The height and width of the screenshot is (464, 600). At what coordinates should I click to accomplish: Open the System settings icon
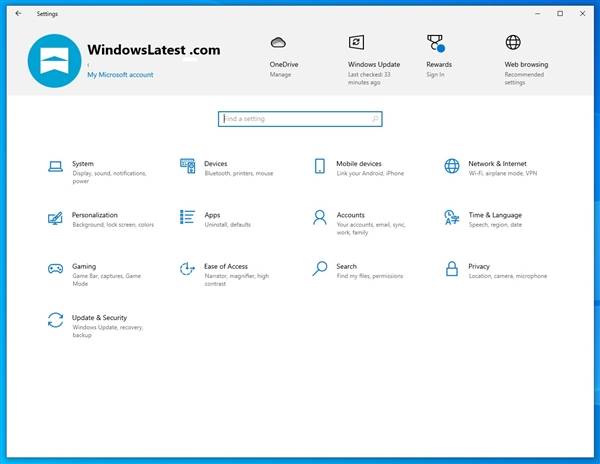pyautogui.click(x=55, y=167)
